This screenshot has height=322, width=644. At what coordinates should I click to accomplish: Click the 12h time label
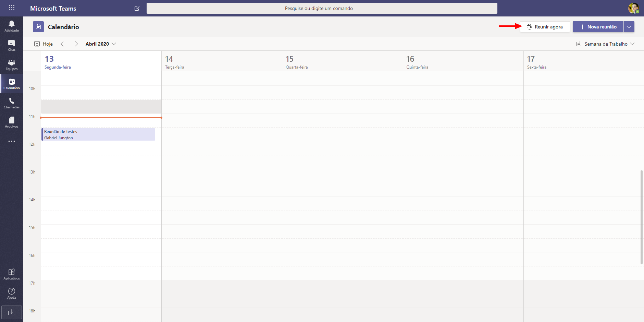pyautogui.click(x=32, y=144)
